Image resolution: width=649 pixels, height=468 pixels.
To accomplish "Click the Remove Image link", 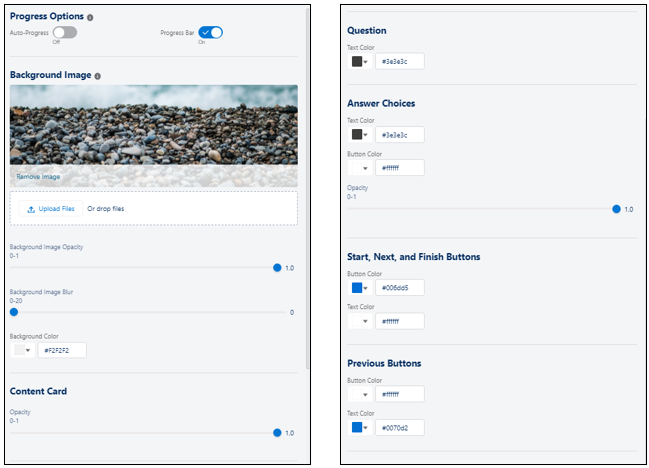I will click(x=38, y=177).
